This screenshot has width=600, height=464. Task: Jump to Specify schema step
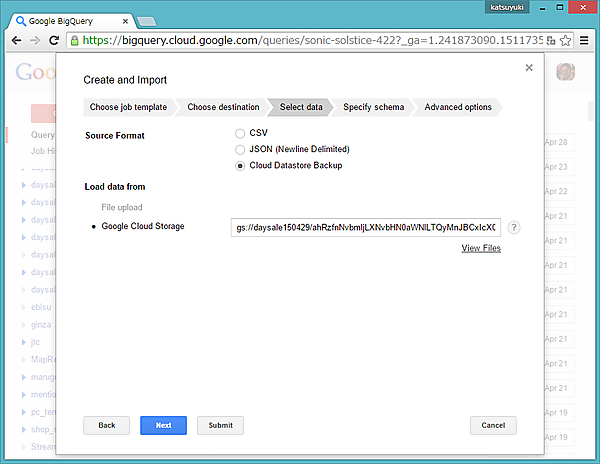[x=373, y=107]
